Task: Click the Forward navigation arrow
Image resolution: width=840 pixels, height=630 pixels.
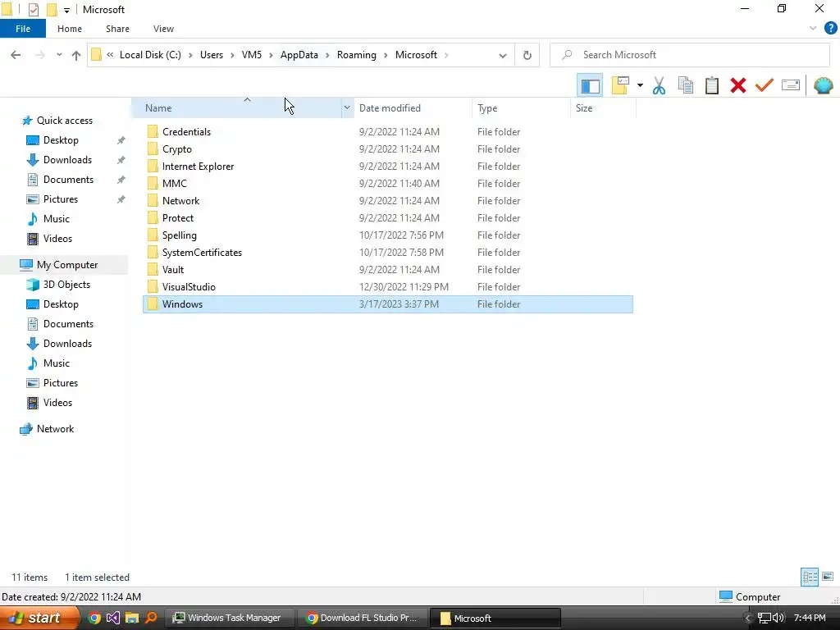Action: (40, 55)
